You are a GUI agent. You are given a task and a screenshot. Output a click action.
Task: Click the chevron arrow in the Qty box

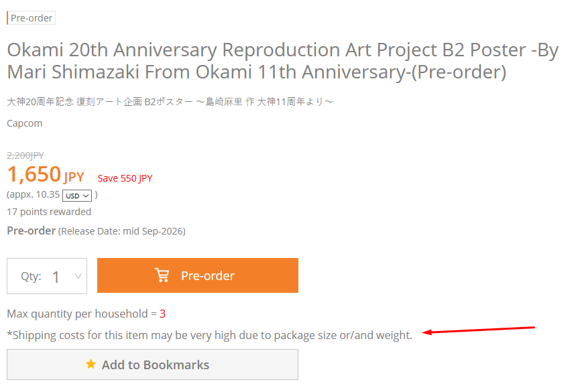click(x=78, y=276)
